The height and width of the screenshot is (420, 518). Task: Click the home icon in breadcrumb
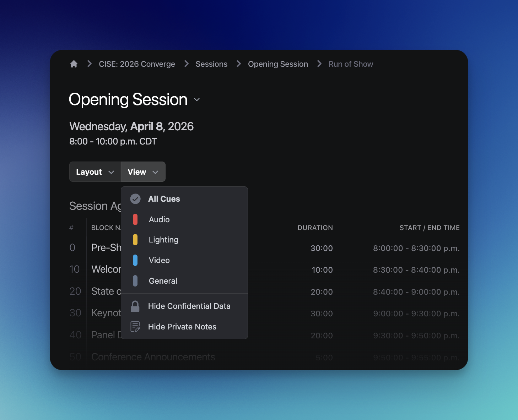pyautogui.click(x=74, y=64)
